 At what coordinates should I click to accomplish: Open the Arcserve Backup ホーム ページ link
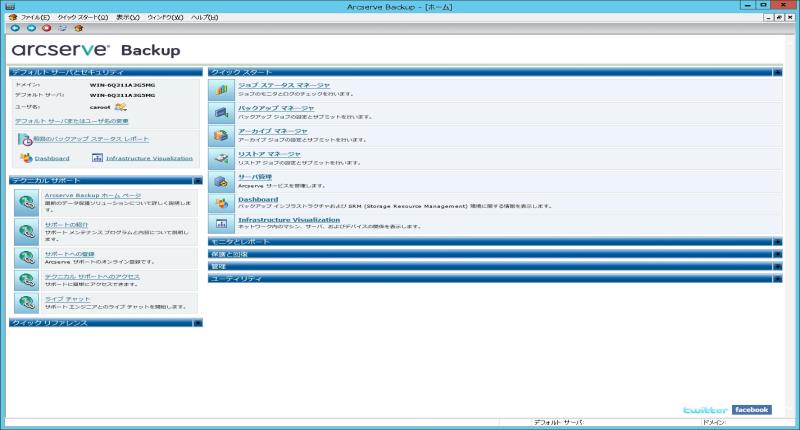point(93,195)
